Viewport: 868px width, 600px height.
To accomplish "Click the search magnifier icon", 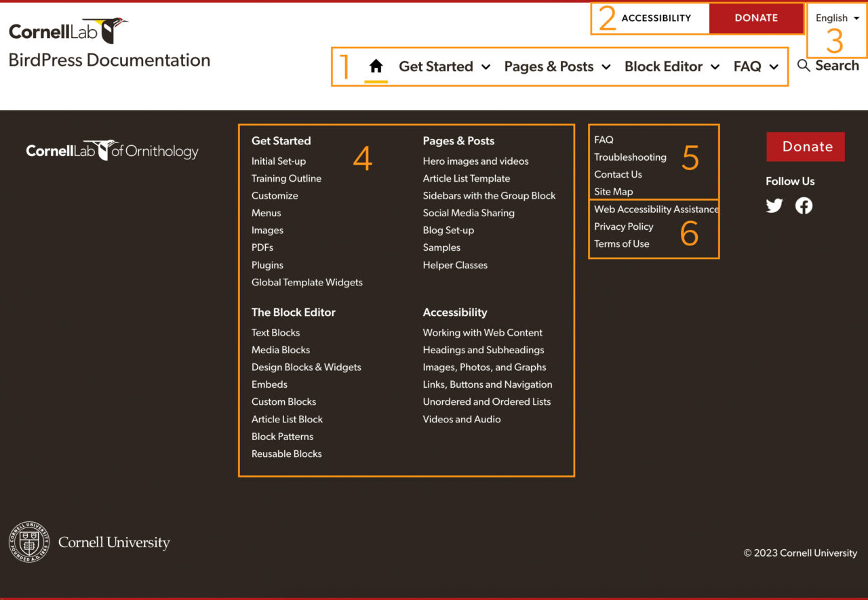I will tap(804, 66).
